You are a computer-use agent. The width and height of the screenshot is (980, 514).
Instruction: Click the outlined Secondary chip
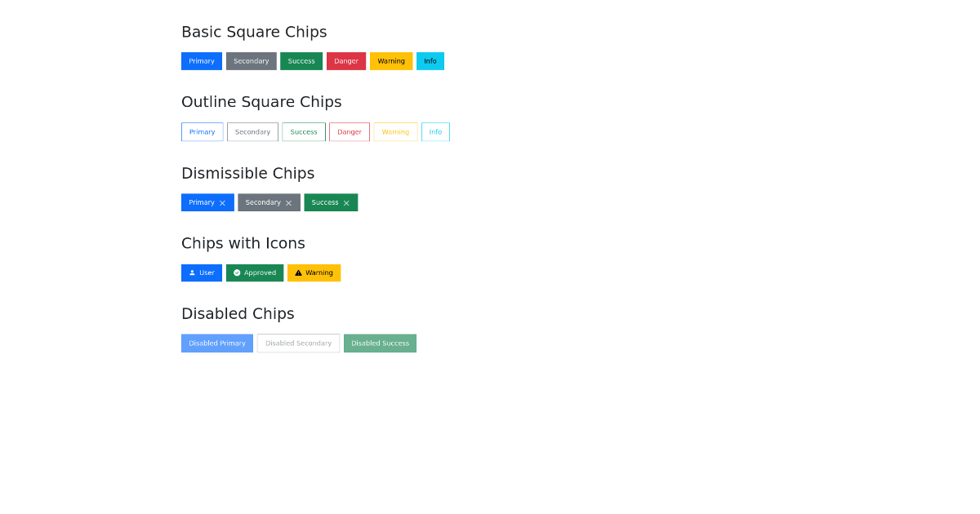click(x=252, y=132)
